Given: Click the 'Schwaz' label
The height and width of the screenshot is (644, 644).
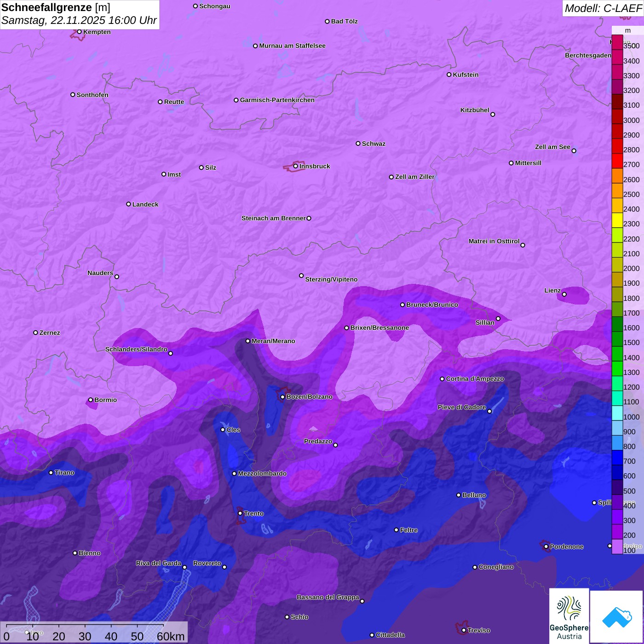Looking at the screenshot, I should tap(374, 144).
